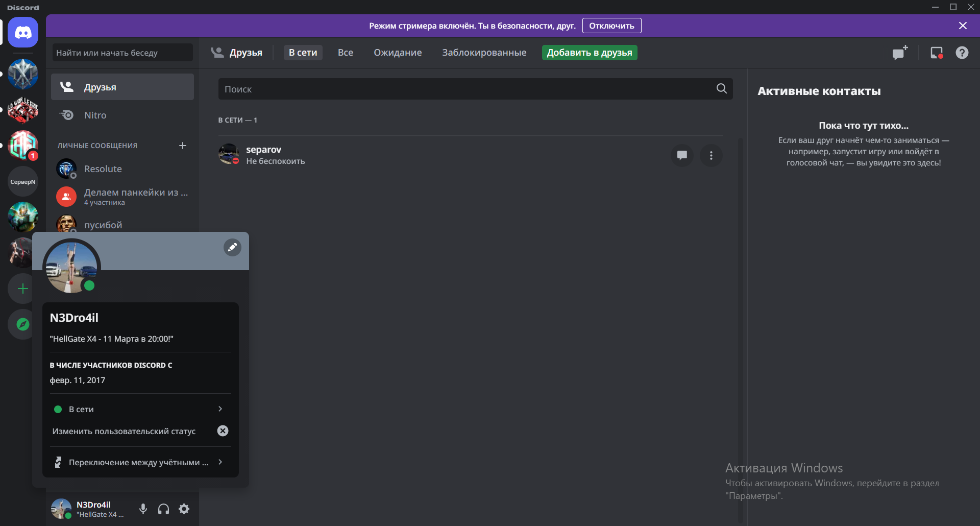Open user settings gear

click(x=184, y=509)
